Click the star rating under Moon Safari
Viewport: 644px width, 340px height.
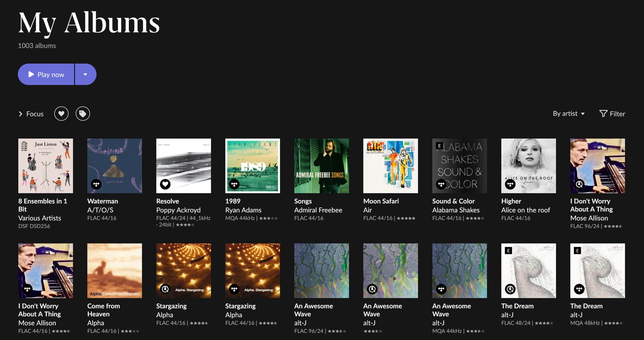coord(406,218)
